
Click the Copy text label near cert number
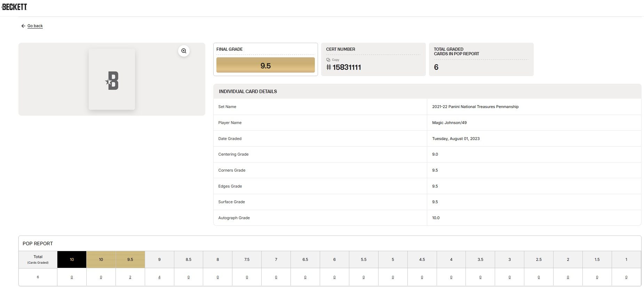(x=335, y=60)
